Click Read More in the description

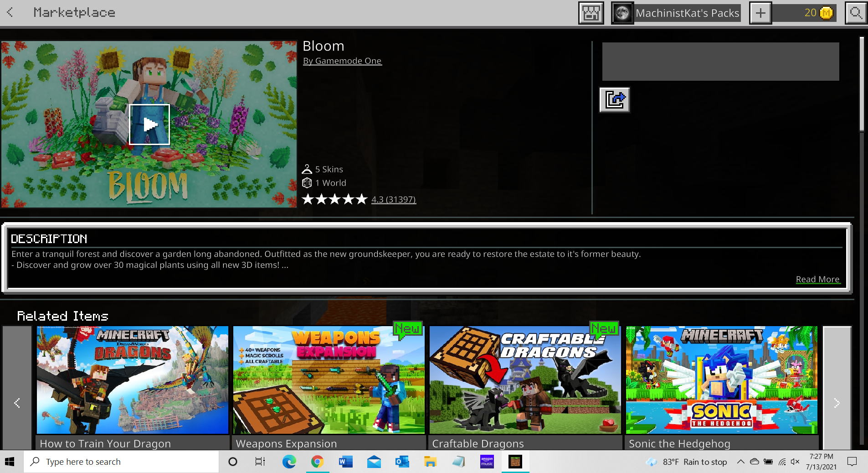817,279
